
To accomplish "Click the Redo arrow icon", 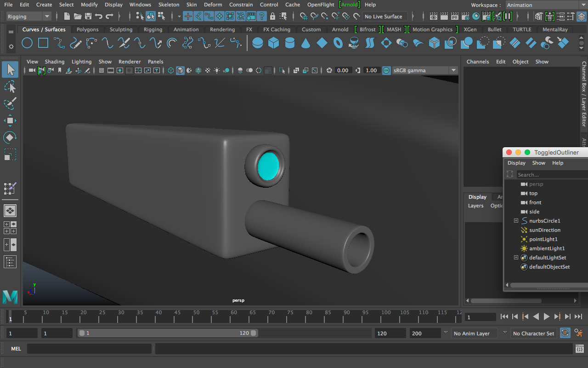I will pos(109,17).
